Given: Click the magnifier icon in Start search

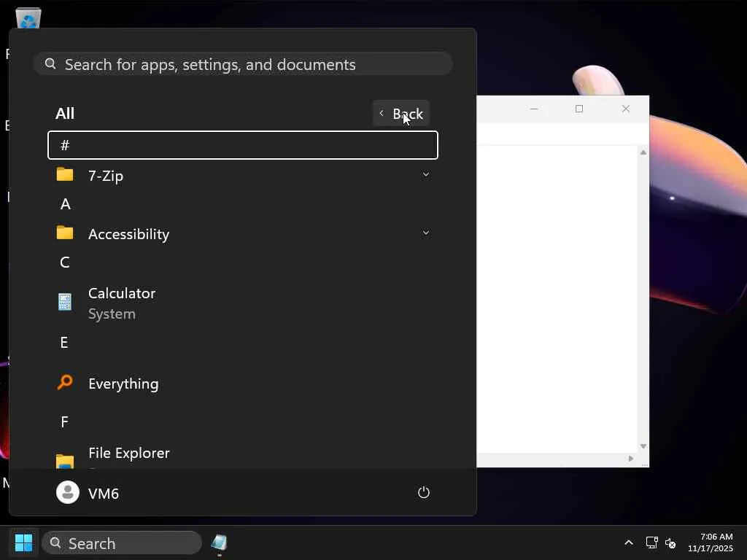Looking at the screenshot, I should pos(50,64).
